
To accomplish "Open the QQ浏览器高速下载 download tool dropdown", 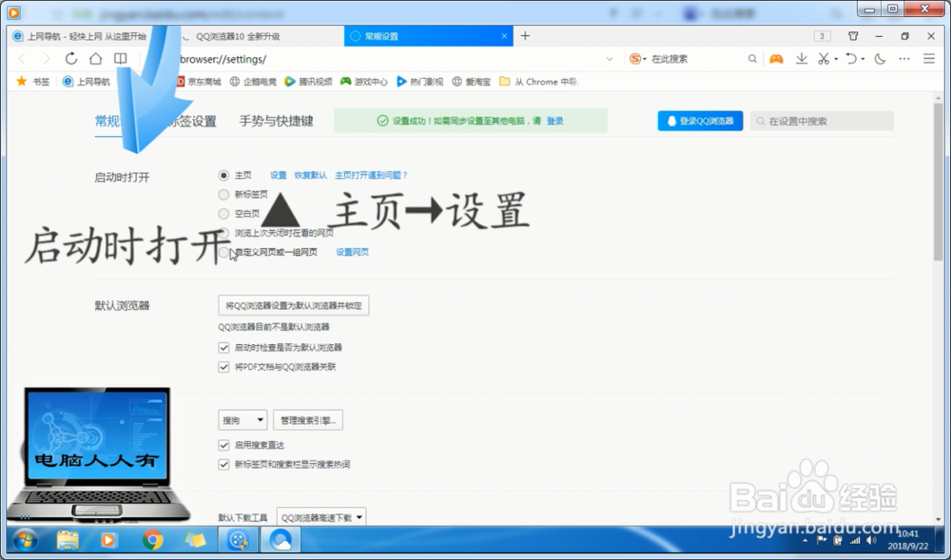I will point(320,517).
